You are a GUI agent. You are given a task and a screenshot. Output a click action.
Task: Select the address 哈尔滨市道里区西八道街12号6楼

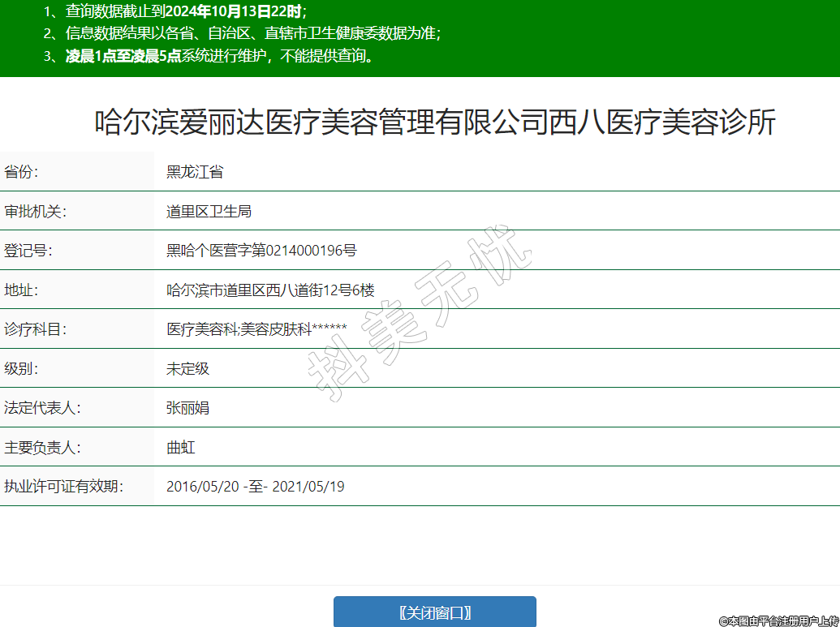point(270,290)
